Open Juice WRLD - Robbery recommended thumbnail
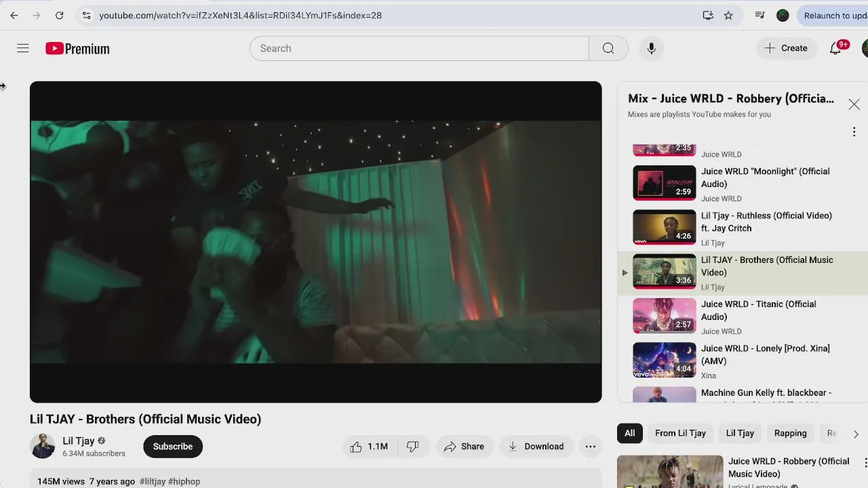The height and width of the screenshot is (488, 868). (670, 472)
